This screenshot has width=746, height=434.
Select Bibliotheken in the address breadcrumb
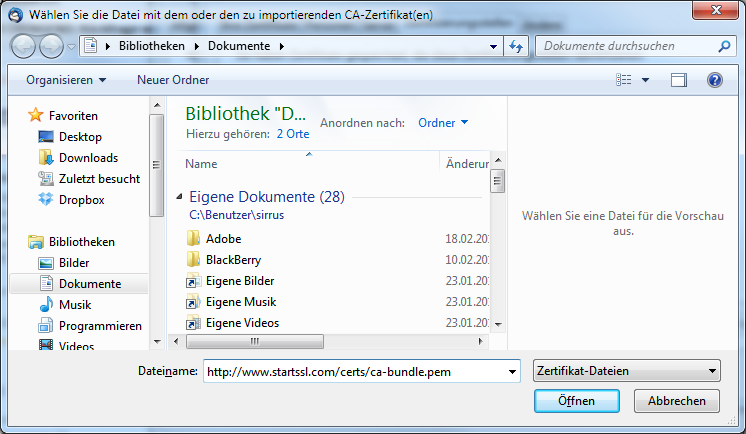tap(152, 46)
